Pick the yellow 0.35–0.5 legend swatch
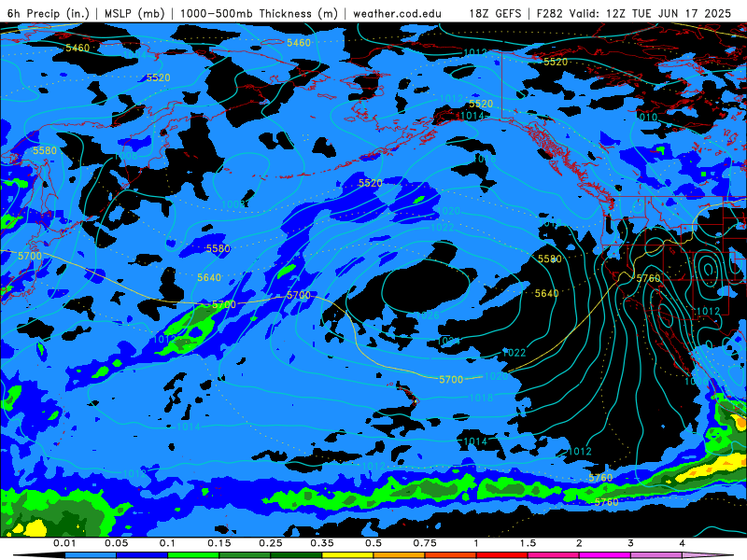The height and width of the screenshot is (560, 747). [347, 555]
